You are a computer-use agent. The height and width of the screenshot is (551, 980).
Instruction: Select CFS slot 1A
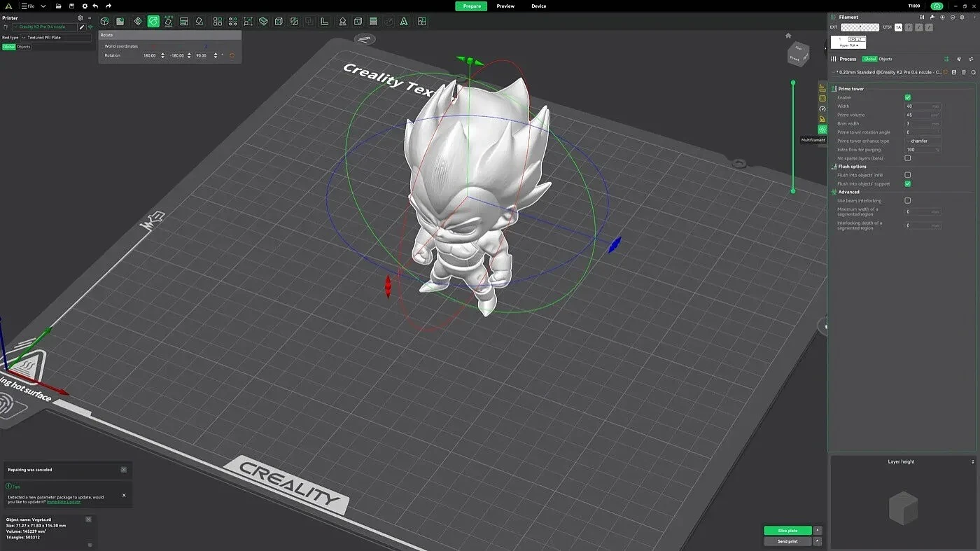point(898,27)
